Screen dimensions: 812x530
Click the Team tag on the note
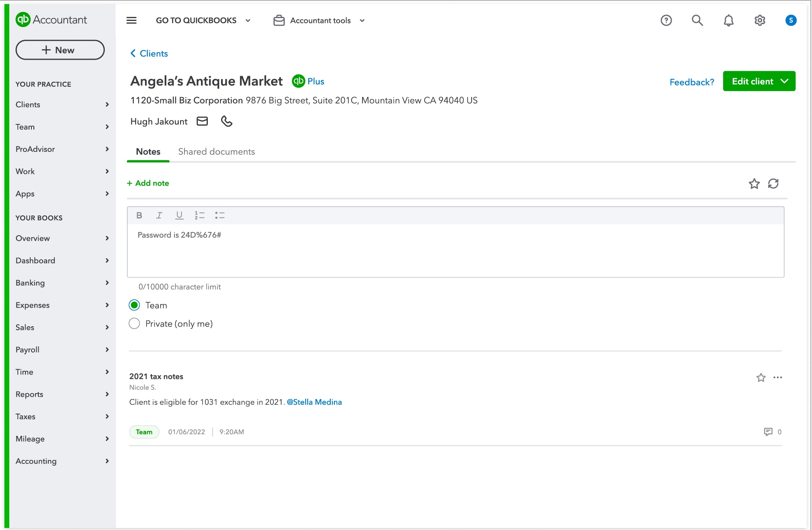[x=144, y=432]
